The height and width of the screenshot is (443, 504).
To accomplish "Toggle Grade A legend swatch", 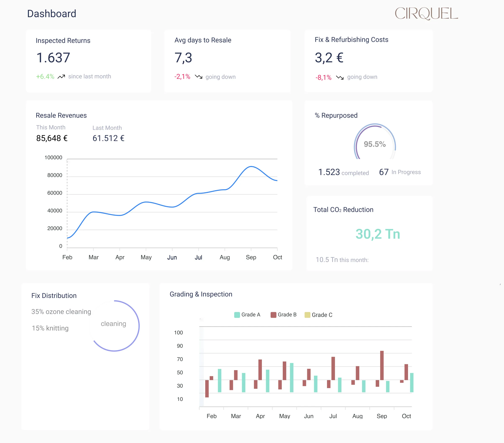I will [x=237, y=315].
